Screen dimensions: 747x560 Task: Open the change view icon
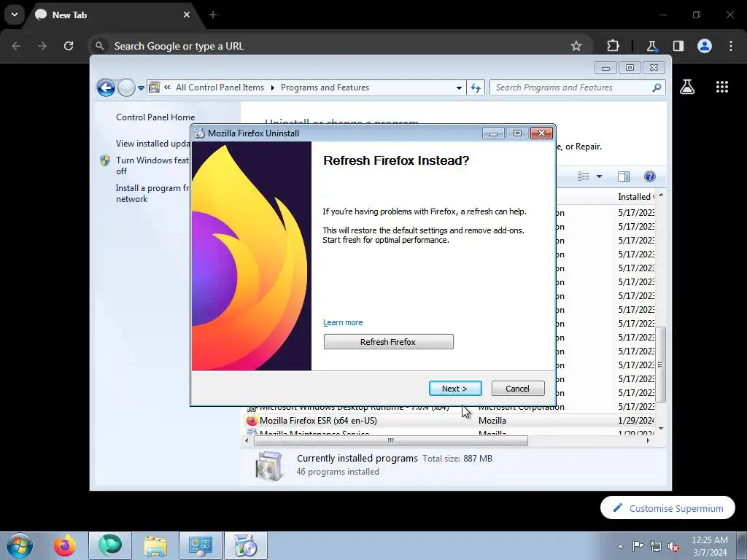pyautogui.click(x=583, y=176)
